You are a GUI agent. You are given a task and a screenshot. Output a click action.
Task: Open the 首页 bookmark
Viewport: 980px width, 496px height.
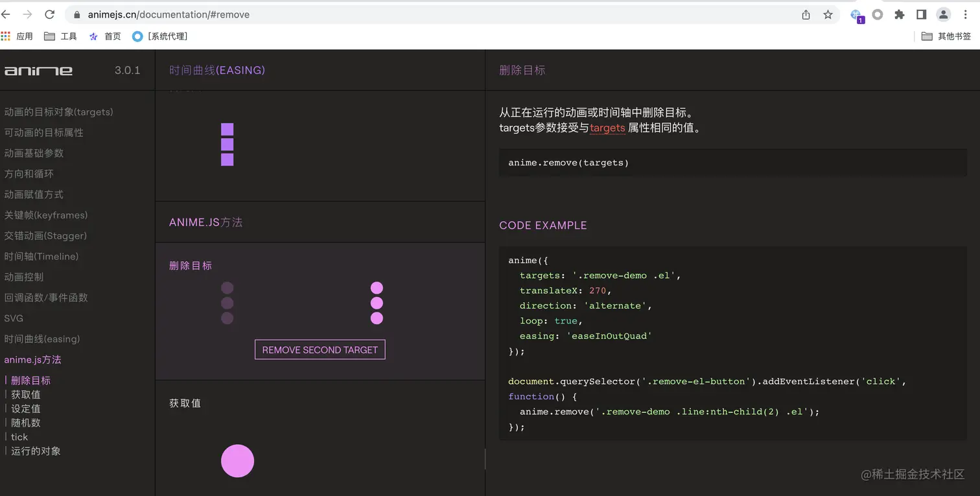tap(105, 36)
